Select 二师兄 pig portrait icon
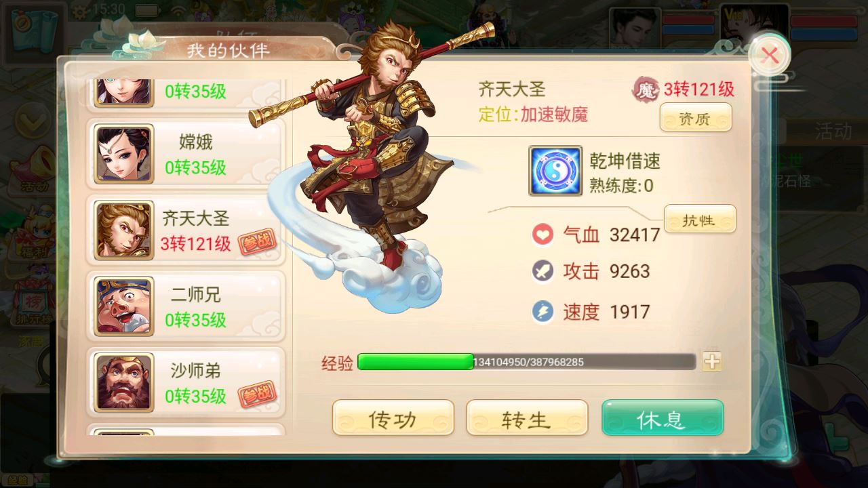Screen dimensions: 868x488 tap(124, 306)
